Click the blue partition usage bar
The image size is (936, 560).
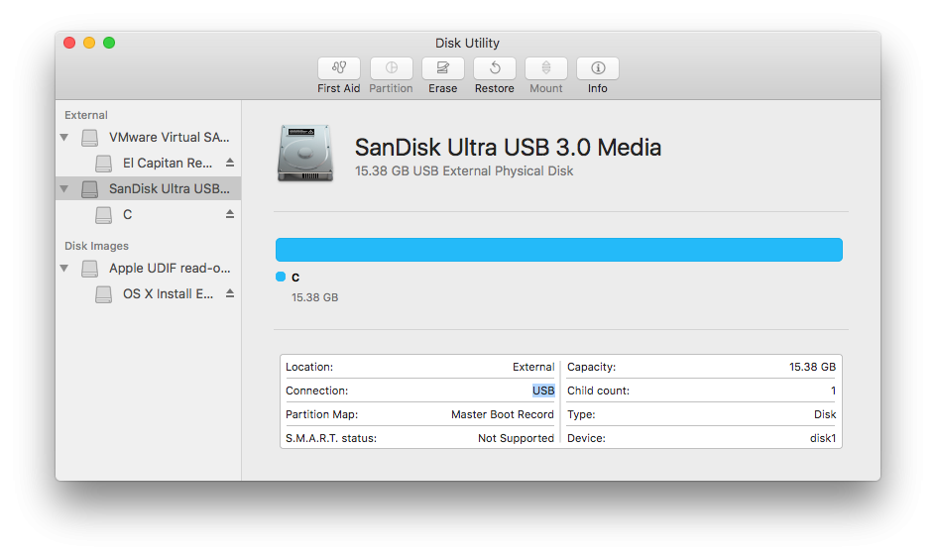click(x=558, y=249)
